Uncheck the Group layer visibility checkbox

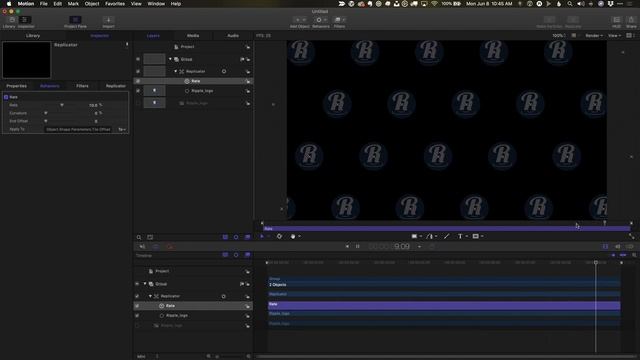[138, 59]
